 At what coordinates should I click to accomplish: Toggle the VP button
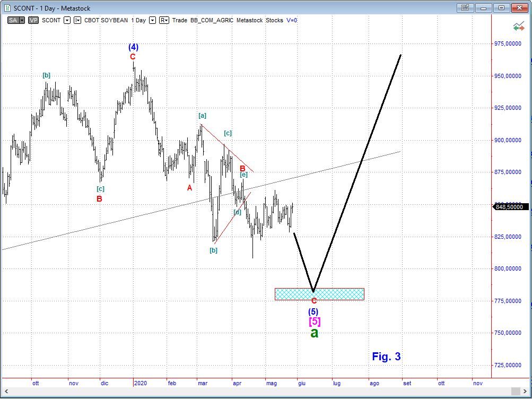coord(33,20)
